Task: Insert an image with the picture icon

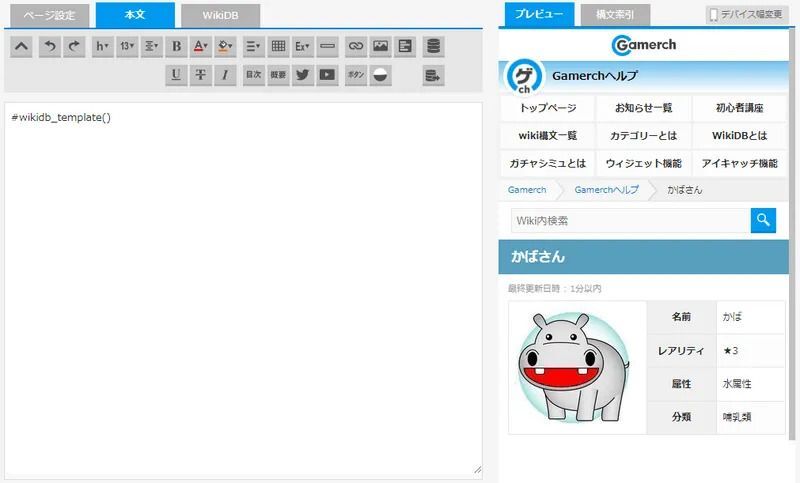Action: [x=380, y=46]
